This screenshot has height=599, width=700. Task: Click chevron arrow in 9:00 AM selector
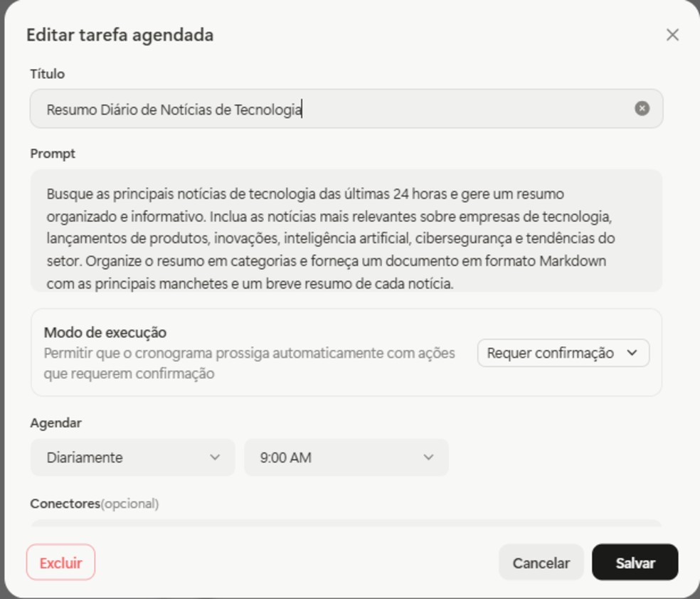[428, 457]
